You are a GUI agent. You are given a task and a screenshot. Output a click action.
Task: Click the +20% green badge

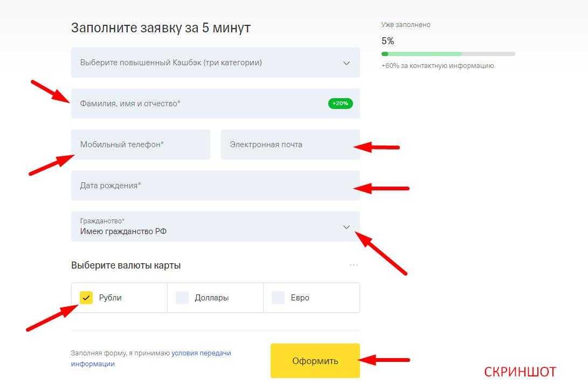(x=340, y=104)
